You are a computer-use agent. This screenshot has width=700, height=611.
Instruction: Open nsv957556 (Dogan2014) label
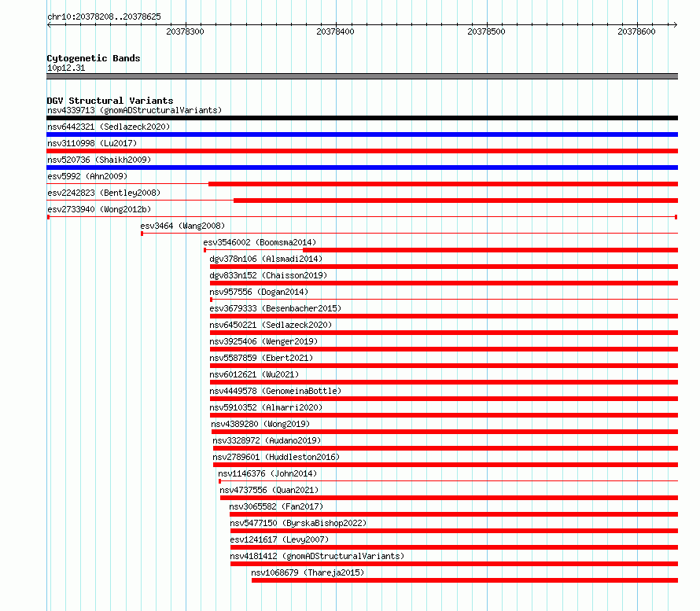pyautogui.click(x=259, y=292)
